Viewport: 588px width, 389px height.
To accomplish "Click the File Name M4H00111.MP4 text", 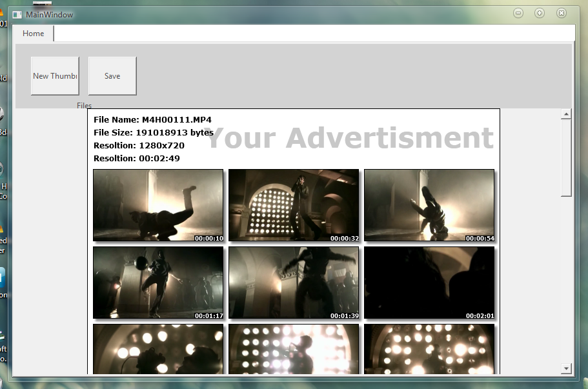I will coord(152,120).
